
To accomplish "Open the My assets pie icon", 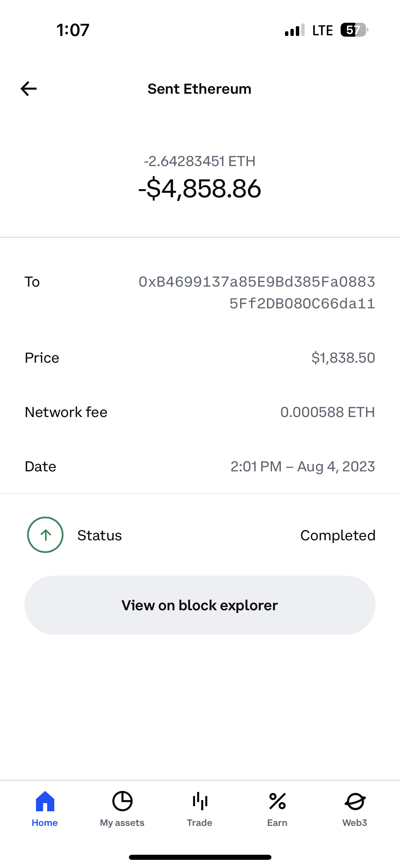I will pos(122,801).
